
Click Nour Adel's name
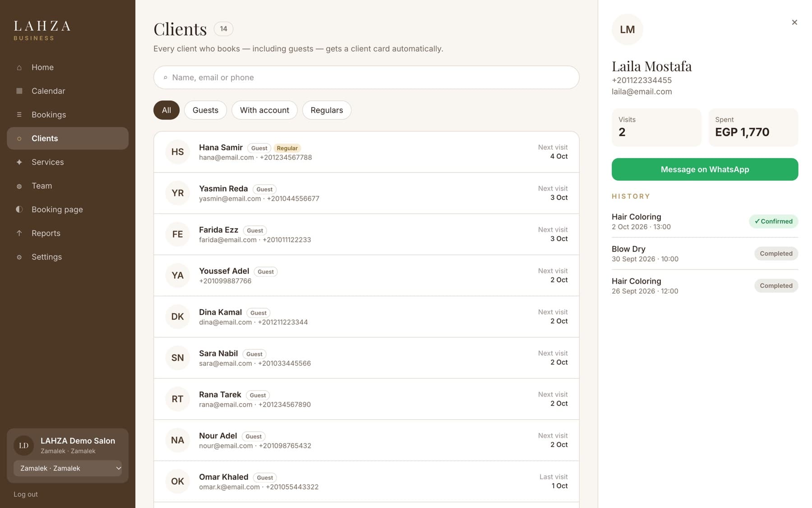click(218, 436)
